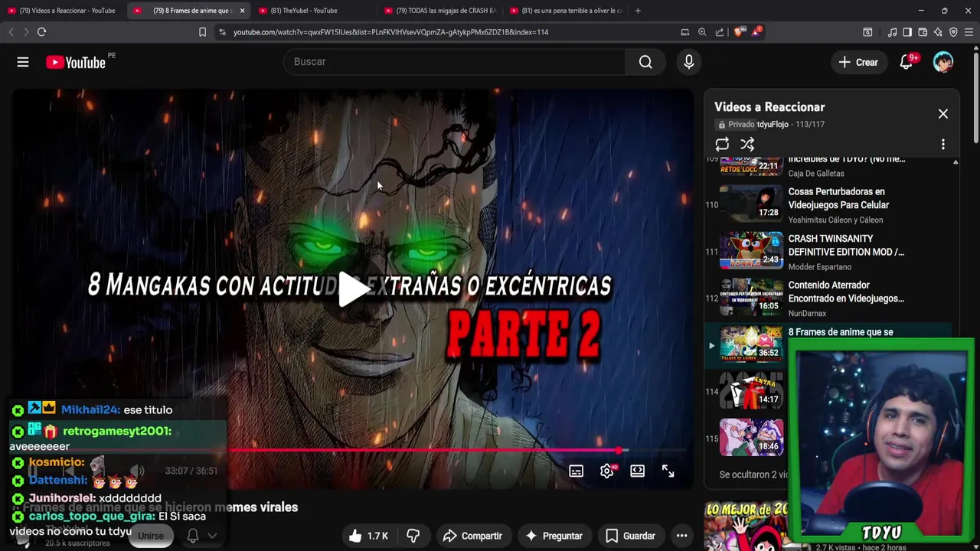Expand the subscription notification chevron

coord(212,536)
